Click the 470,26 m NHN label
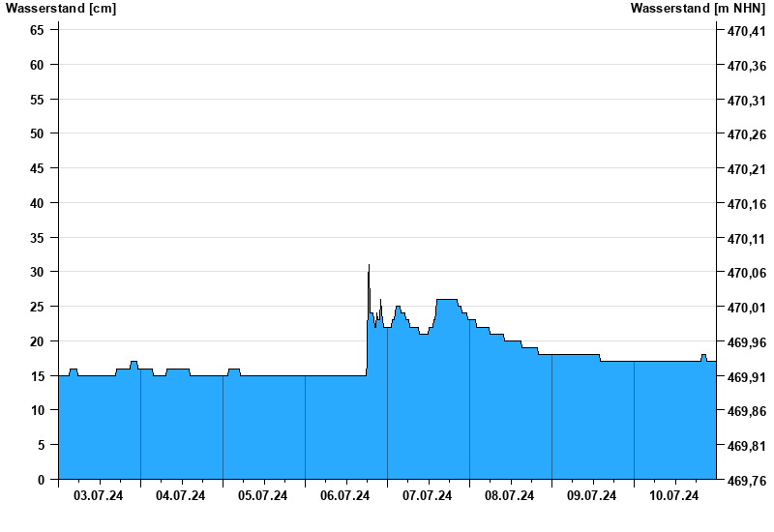 746,134
